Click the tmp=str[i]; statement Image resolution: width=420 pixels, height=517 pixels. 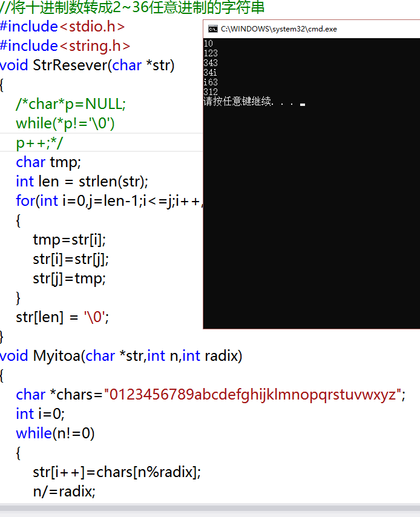[x=69, y=240]
